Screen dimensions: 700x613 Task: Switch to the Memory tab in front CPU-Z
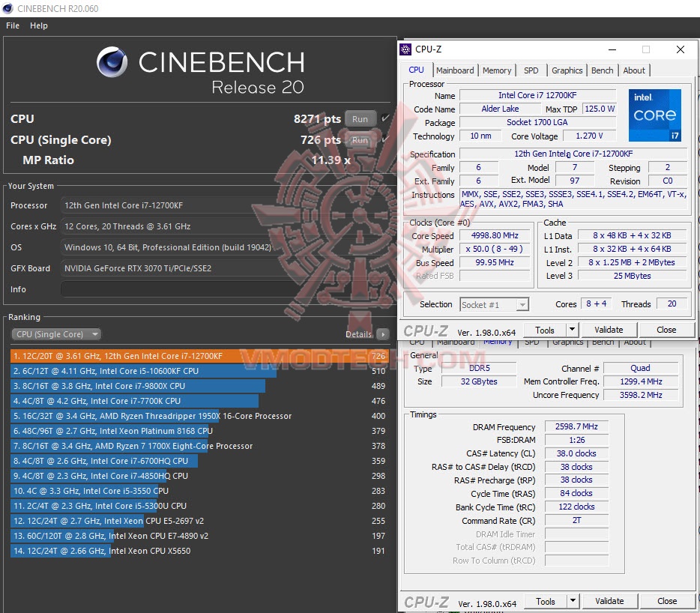point(496,70)
